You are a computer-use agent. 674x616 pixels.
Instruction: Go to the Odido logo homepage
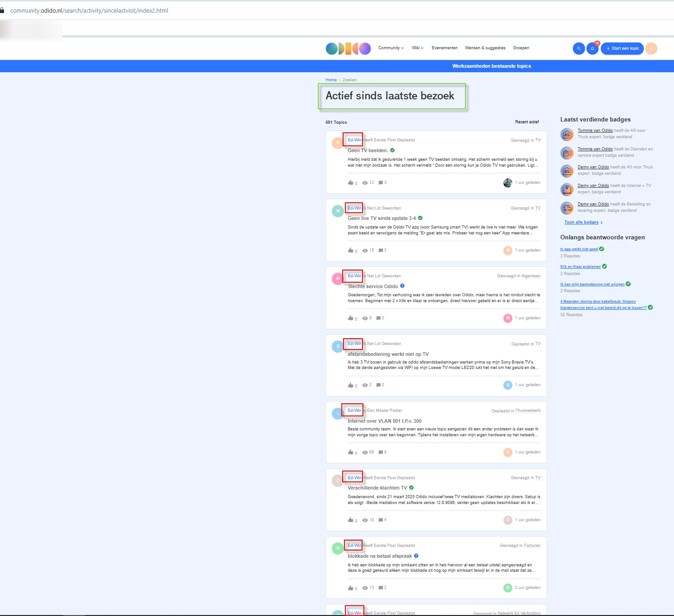348,48
